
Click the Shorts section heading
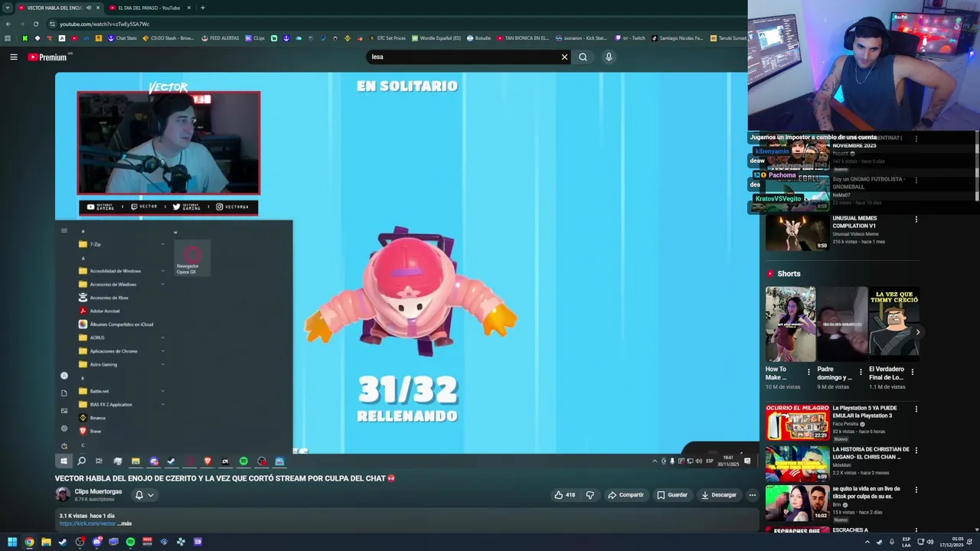[x=789, y=274]
